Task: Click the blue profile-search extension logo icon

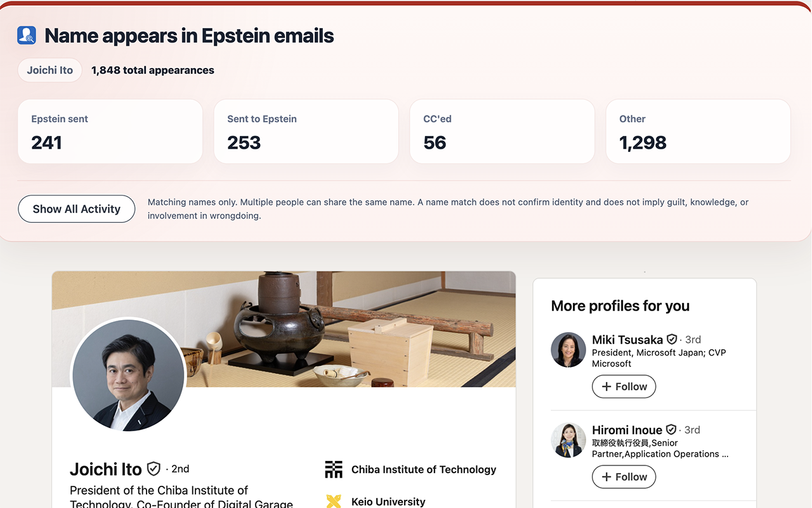Action: click(x=26, y=35)
